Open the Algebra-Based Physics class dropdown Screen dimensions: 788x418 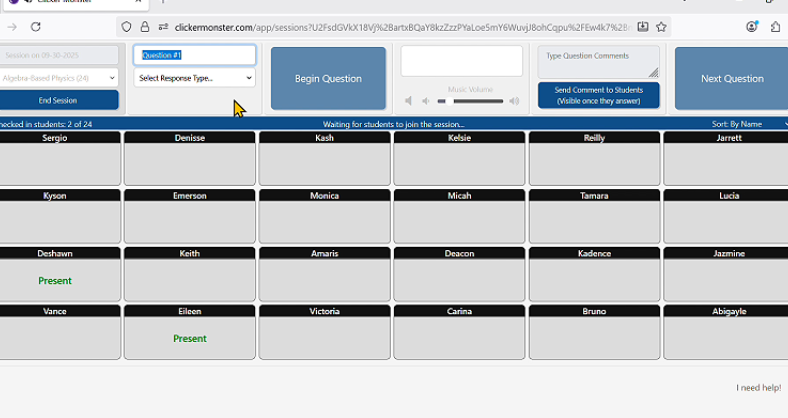click(x=59, y=78)
